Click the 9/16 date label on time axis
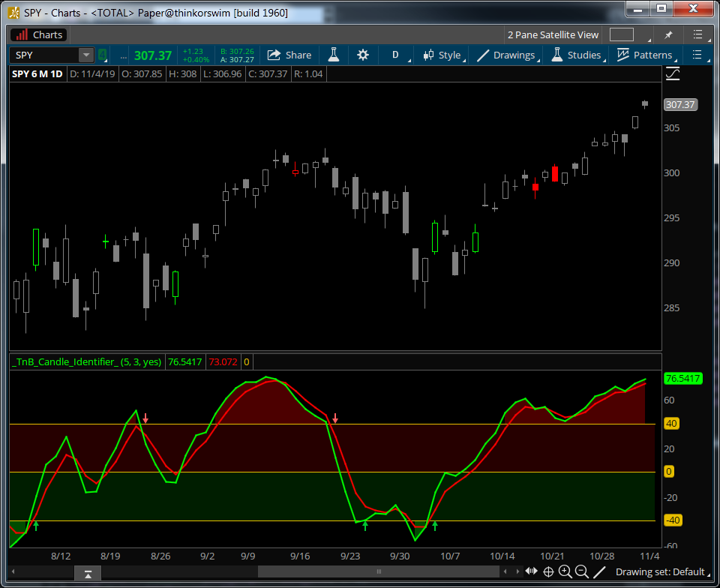This screenshot has height=588, width=720. pos(300,556)
